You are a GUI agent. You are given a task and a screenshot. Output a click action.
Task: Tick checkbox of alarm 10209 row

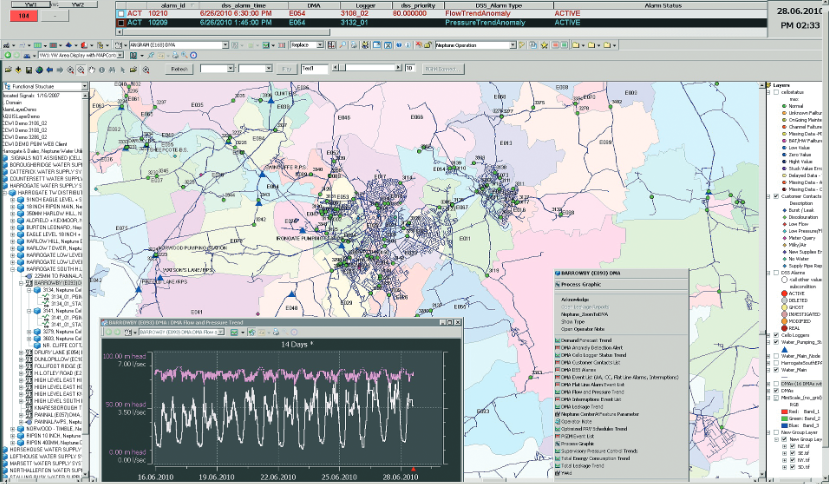pyautogui.click(x=121, y=23)
